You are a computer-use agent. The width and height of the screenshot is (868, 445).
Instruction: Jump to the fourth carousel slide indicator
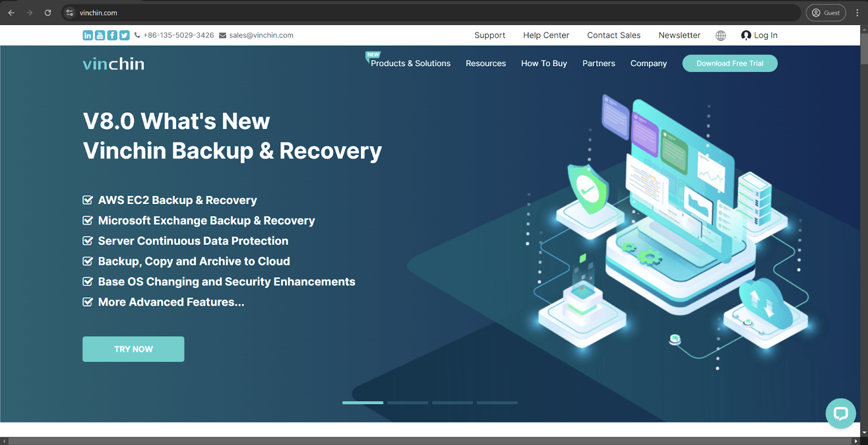click(497, 403)
